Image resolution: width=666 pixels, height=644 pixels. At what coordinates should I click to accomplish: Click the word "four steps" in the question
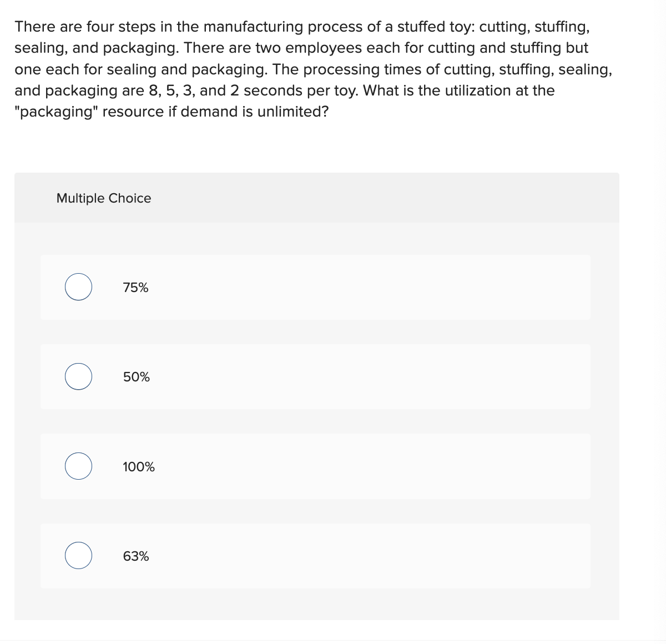pyautogui.click(x=117, y=27)
